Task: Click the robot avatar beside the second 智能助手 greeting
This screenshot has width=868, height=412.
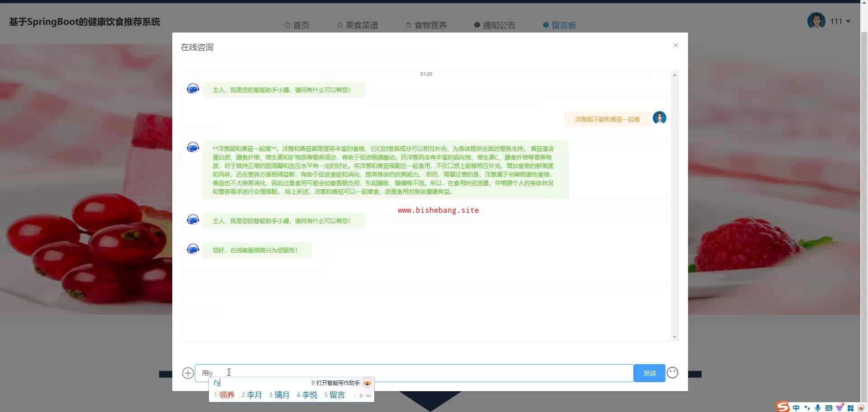Action: click(193, 220)
